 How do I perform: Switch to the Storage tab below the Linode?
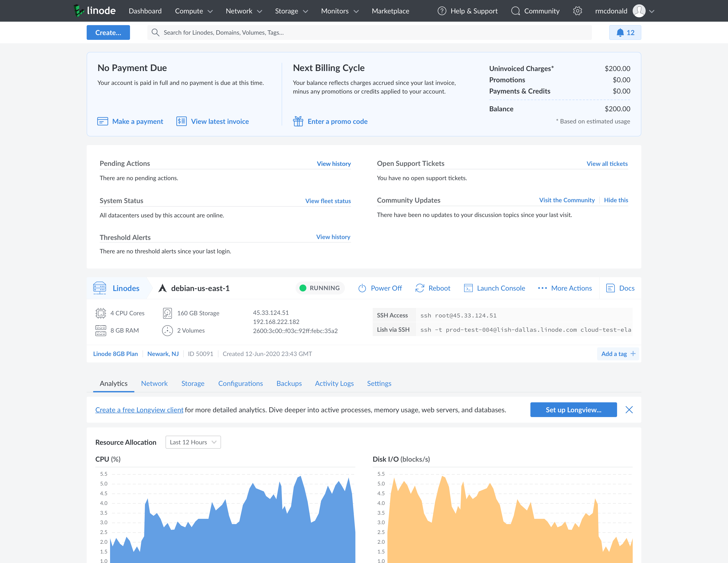193,383
